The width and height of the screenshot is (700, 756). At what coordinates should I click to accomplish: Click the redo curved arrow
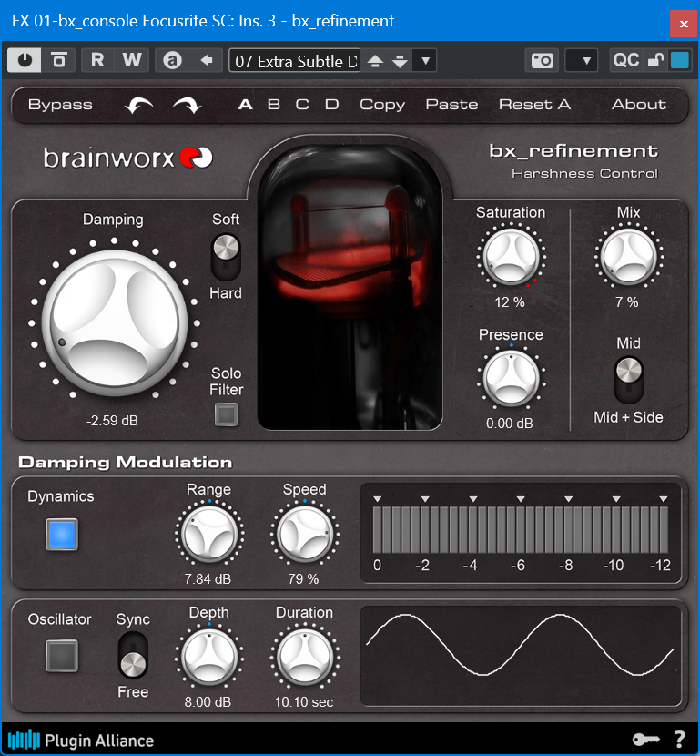coord(187,105)
